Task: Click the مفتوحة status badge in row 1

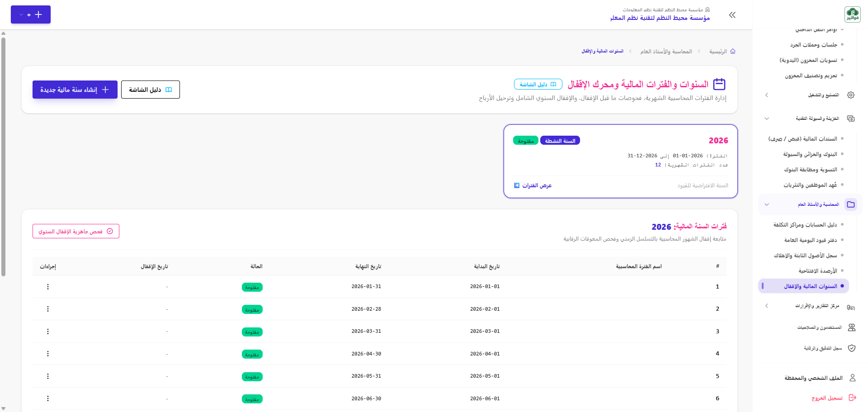Action: [252, 287]
